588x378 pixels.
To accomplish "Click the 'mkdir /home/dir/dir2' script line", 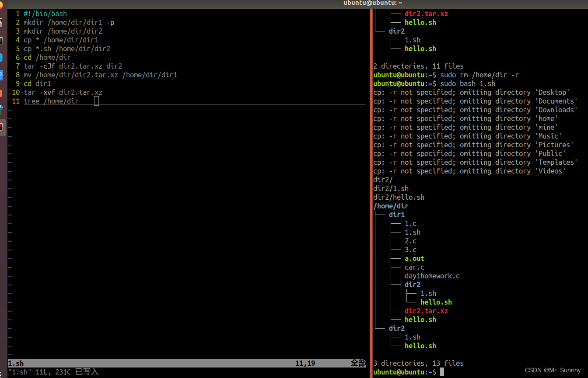I will [63, 31].
